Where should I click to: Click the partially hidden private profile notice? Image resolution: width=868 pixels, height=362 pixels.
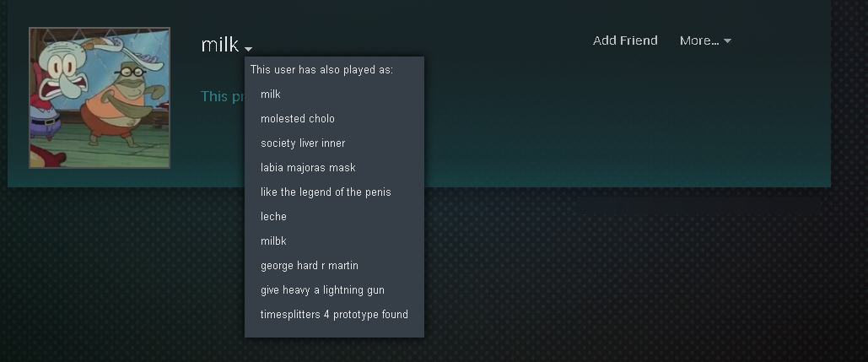click(x=223, y=96)
